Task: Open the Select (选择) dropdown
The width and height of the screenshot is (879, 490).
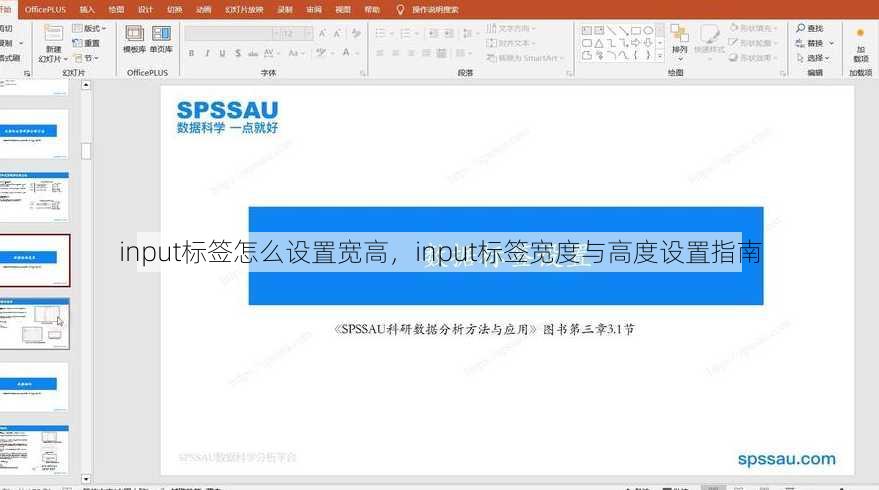Action: pos(813,58)
